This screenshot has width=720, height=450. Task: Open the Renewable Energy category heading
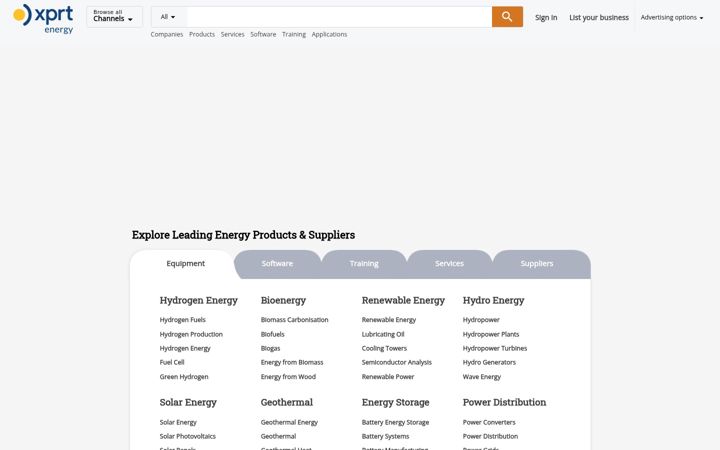pyautogui.click(x=403, y=300)
